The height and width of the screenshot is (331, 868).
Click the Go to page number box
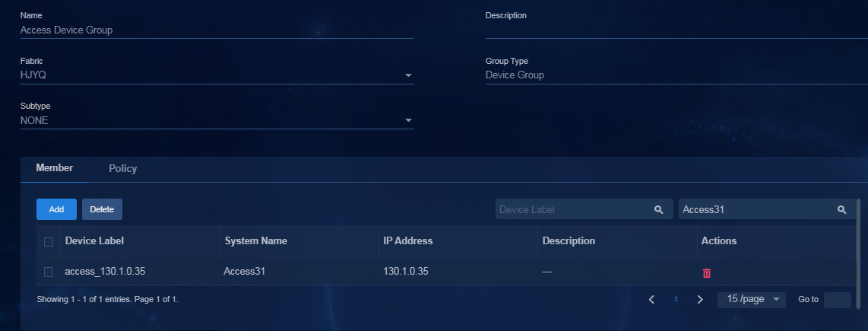click(837, 299)
